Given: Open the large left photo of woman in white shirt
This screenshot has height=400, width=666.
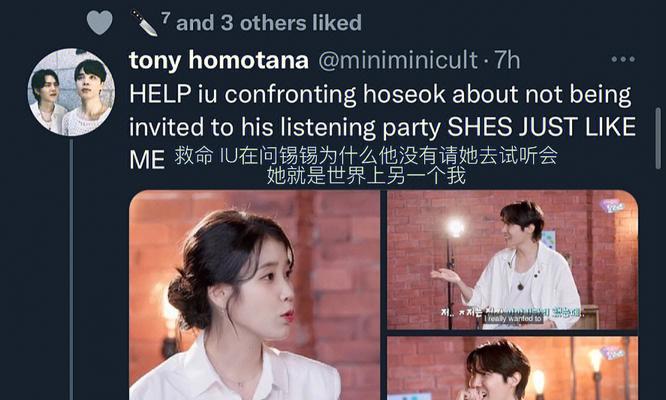Looking at the screenshot, I should click(255, 295).
